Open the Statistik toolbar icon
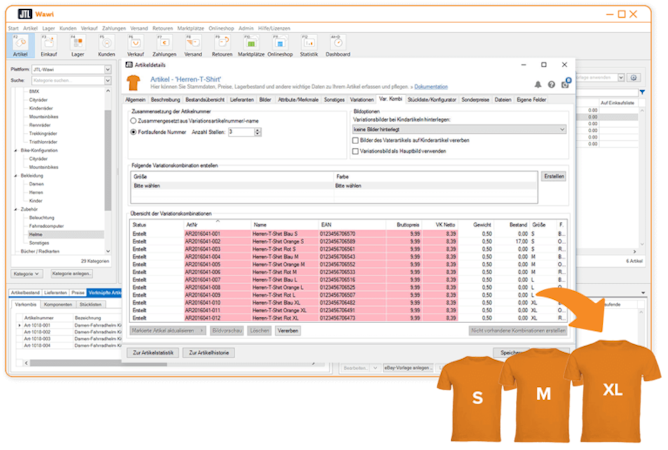This screenshot has height=450, width=668. [309, 46]
